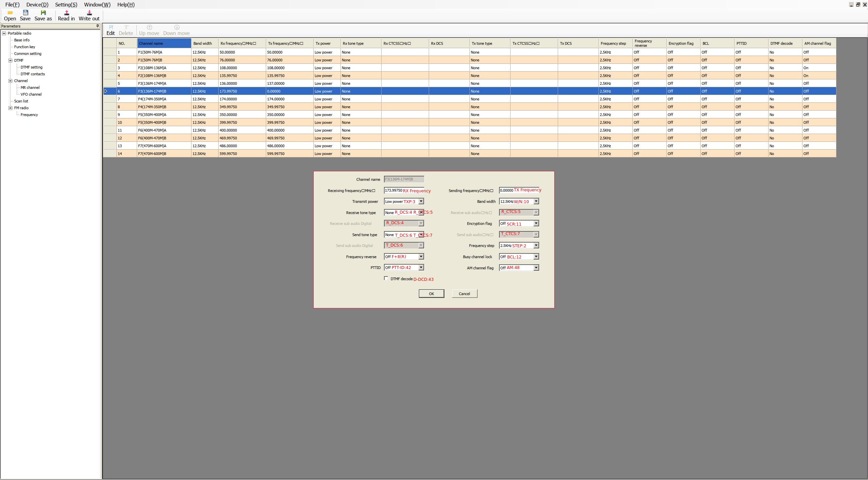
Task: Expand the Frequency step dropdown
Action: 536,246
